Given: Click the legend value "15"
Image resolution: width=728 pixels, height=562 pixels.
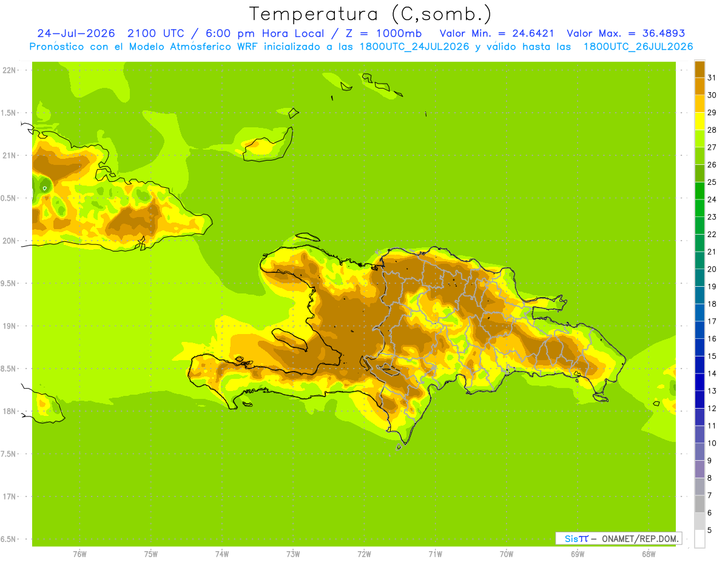Looking at the screenshot, I should [712, 356].
